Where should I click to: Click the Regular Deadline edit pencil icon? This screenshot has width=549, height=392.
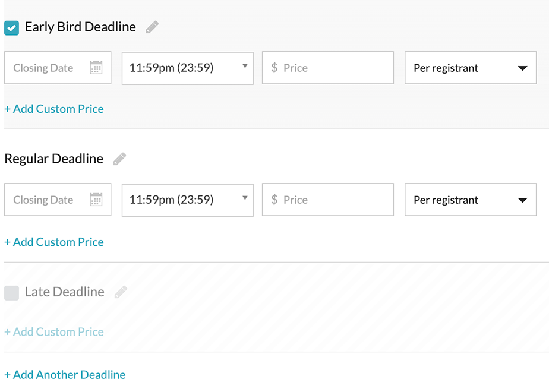pyautogui.click(x=119, y=159)
